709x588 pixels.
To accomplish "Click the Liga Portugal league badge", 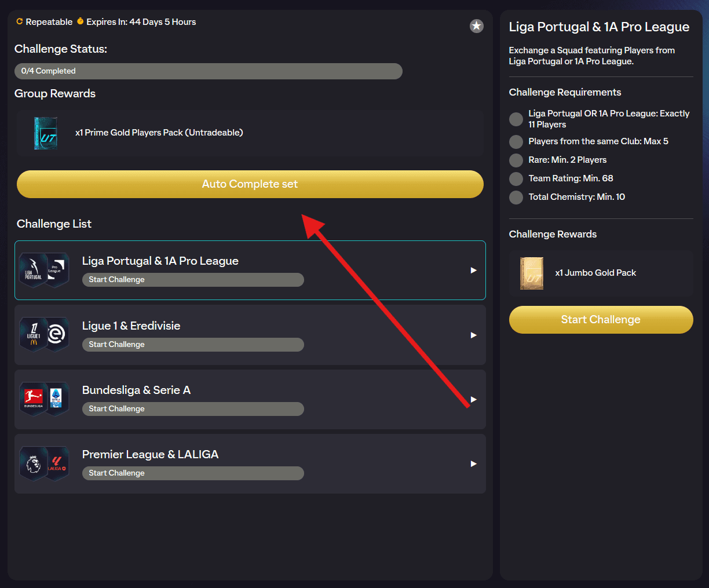I will coord(33,270).
